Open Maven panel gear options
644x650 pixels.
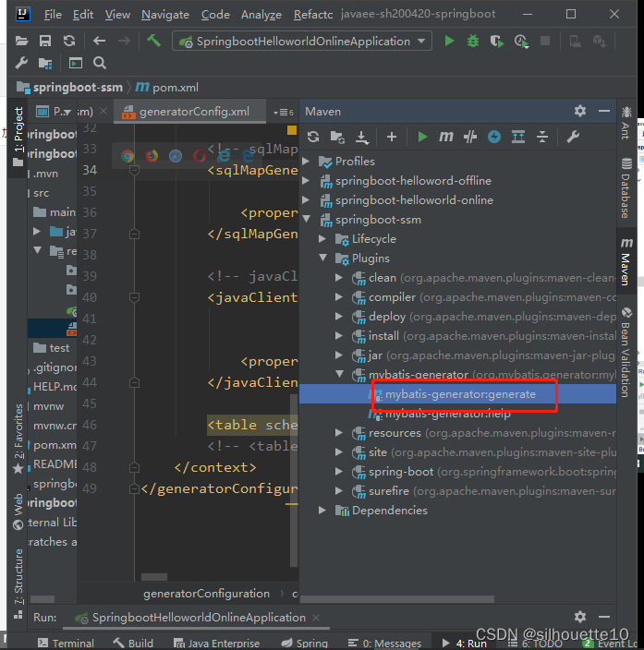coord(580,111)
